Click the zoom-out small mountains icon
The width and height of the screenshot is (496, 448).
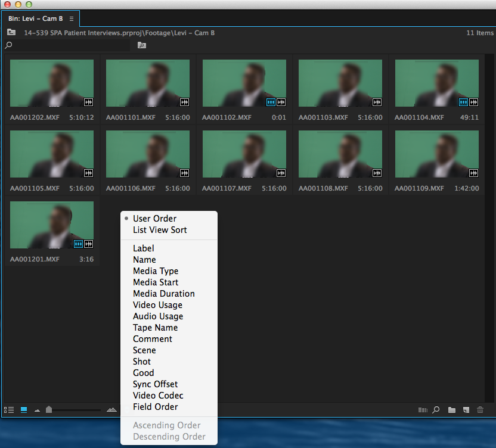click(x=38, y=410)
